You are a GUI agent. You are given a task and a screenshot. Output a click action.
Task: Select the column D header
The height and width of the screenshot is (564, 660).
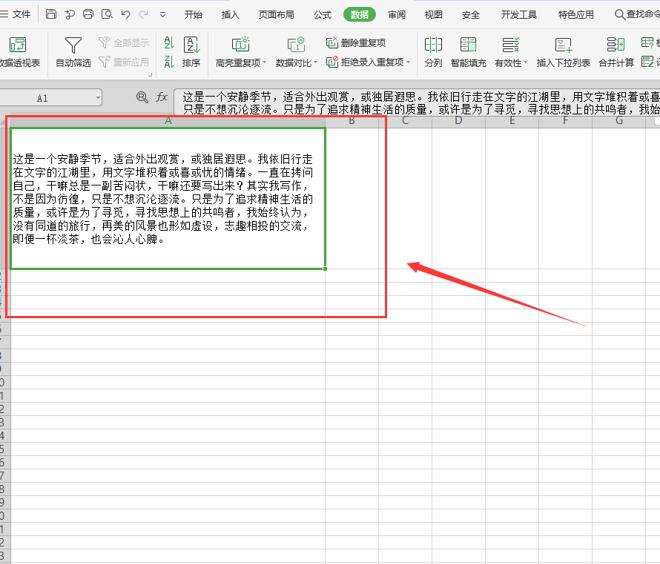[x=458, y=121]
